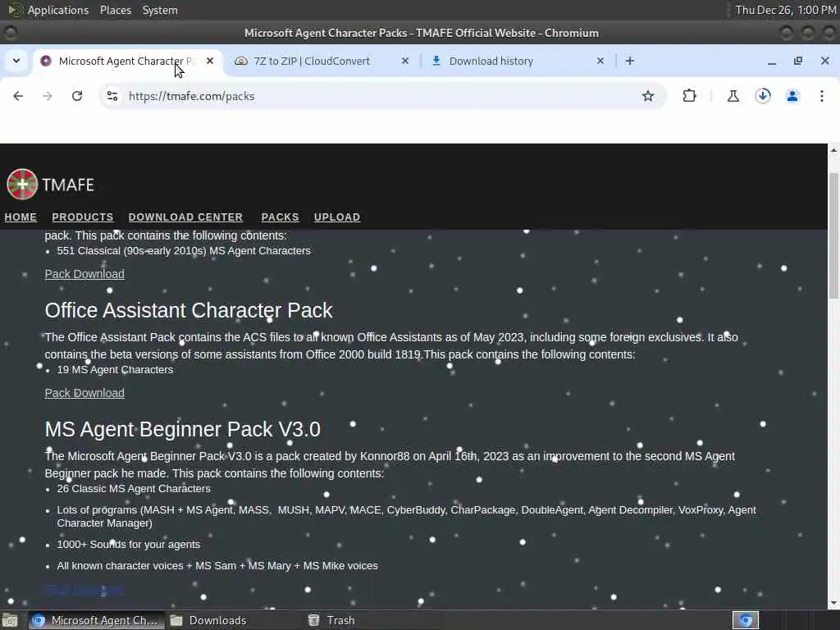Click the browser forward arrow
The image size is (840, 630).
click(x=47, y=96)
